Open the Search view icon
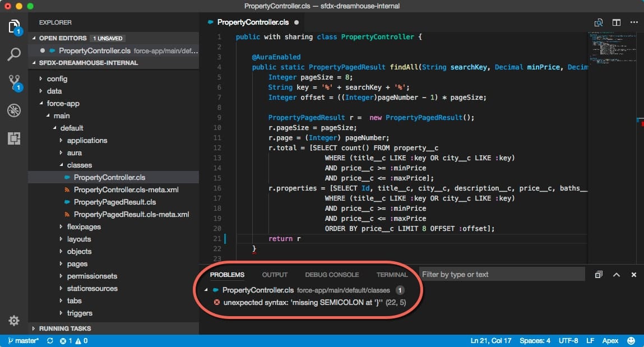 14,54
